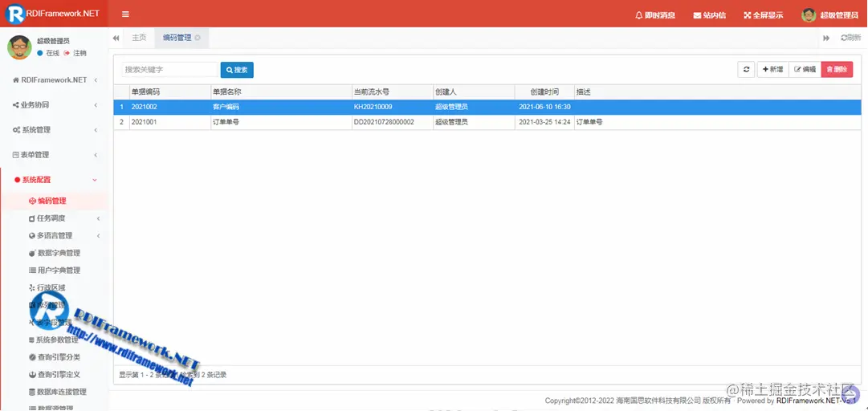This screenshot has width=868, height=411.
Task: Click serial number DD20210728000002
Action: [384, 122]
